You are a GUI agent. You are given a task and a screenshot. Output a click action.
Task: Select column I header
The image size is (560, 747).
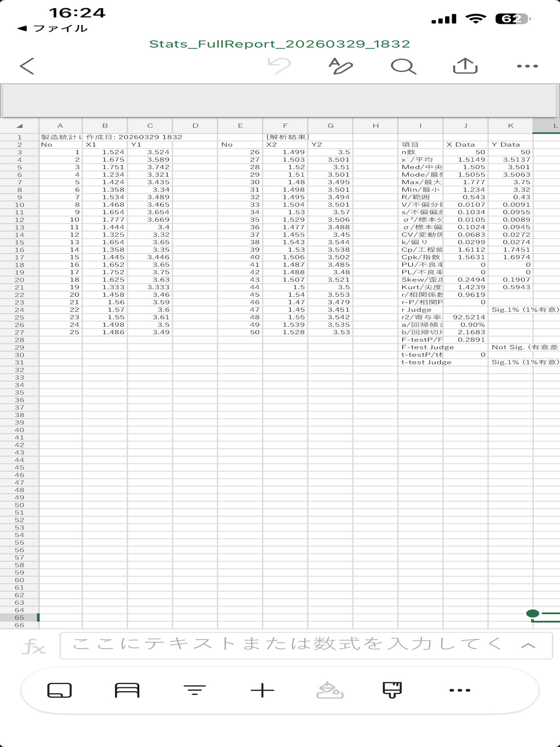pyautogui.click(x=421, y=126)
